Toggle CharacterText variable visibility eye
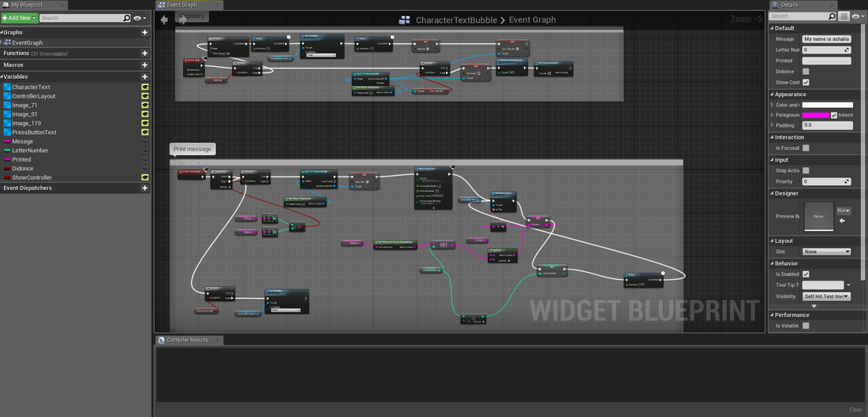Image resolution: width=868 pixels, height=417 pixels. [x=145, y=87]
